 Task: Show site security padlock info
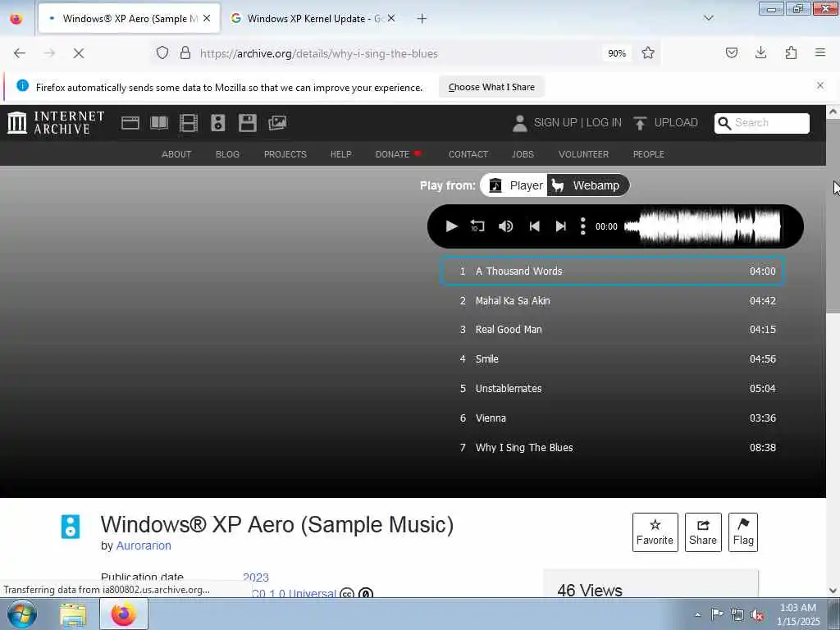click(x=185, y=53)
